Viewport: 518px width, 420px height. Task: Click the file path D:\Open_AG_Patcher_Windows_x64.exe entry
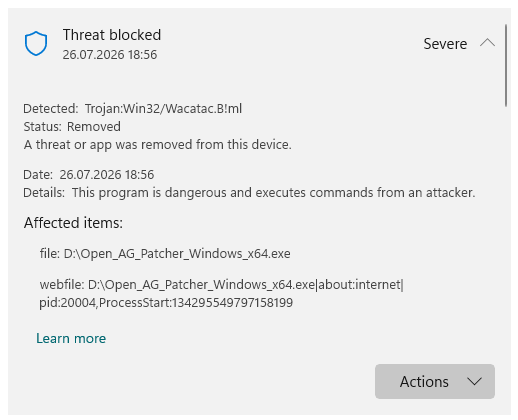coord(165,254)
